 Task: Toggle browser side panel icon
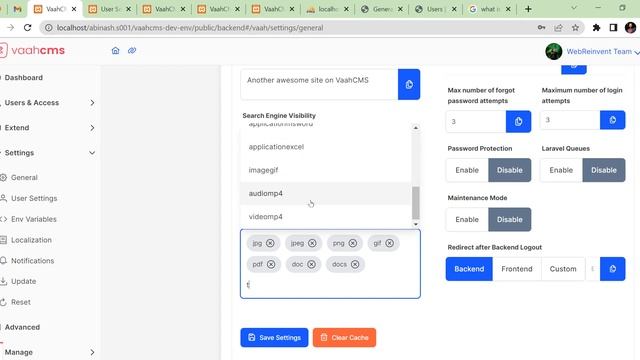pyautogui.click(x=613, y=28)
